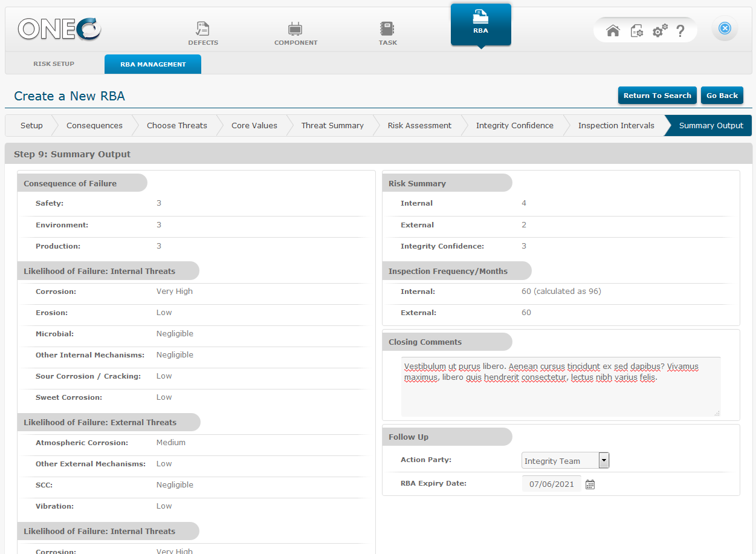This screenshot has height=554, width=756.
Task: Switch to the Risk Setup tab
Action: [x=54, y=64]
